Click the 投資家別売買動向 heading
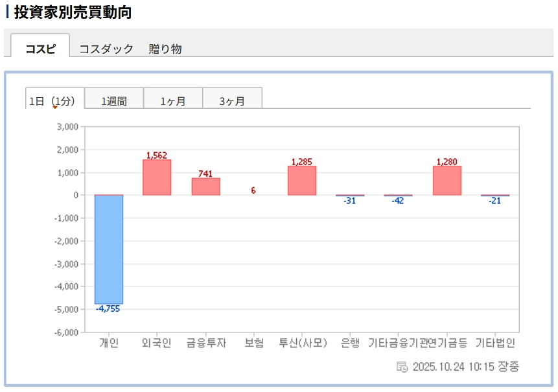 click(73, 12)
